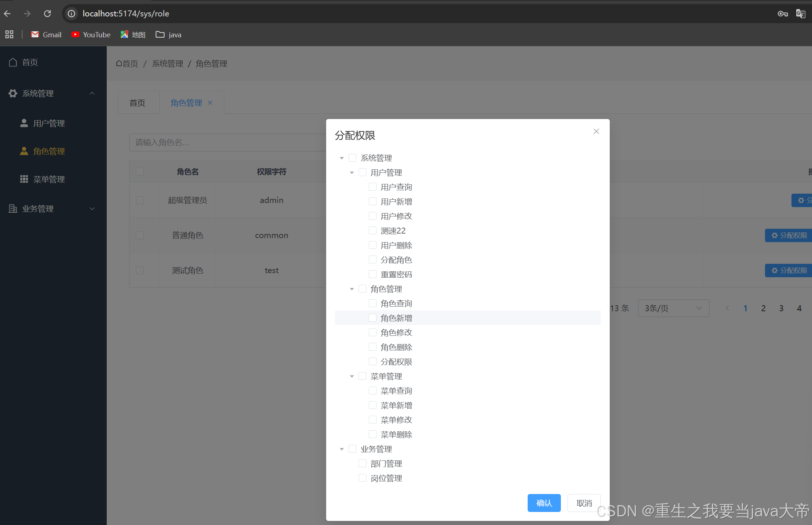Collapse the 业务管理 tree node arrow

[x=341, y=449]
